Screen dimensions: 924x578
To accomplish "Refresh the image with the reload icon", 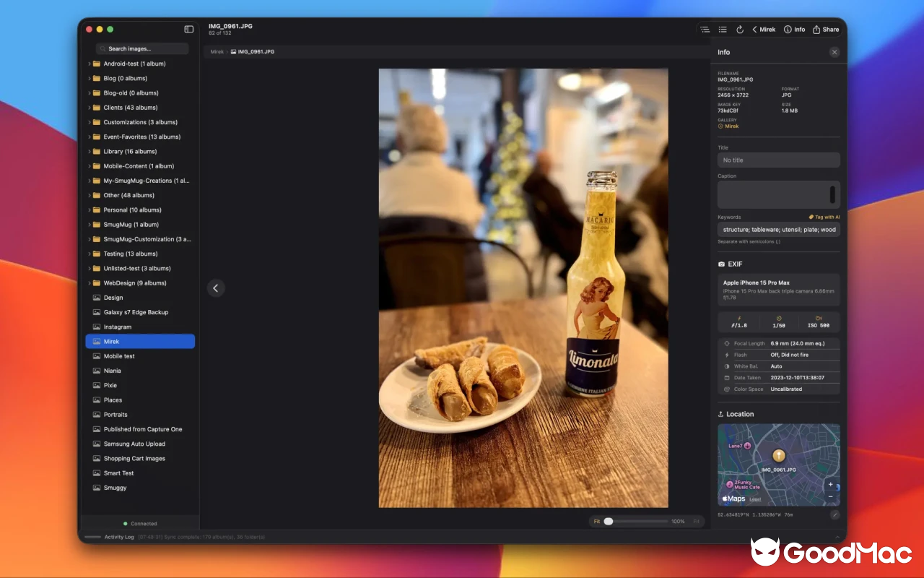I will [739, 30].
